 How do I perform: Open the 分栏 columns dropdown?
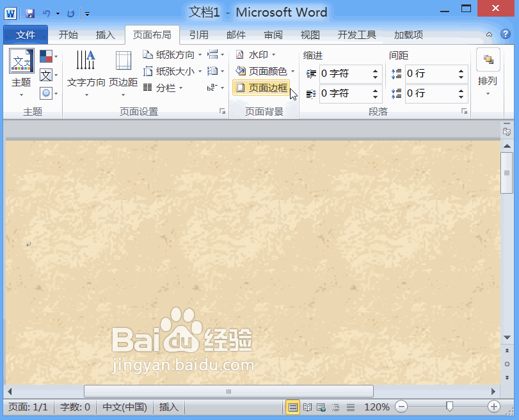tap(163, 88)
